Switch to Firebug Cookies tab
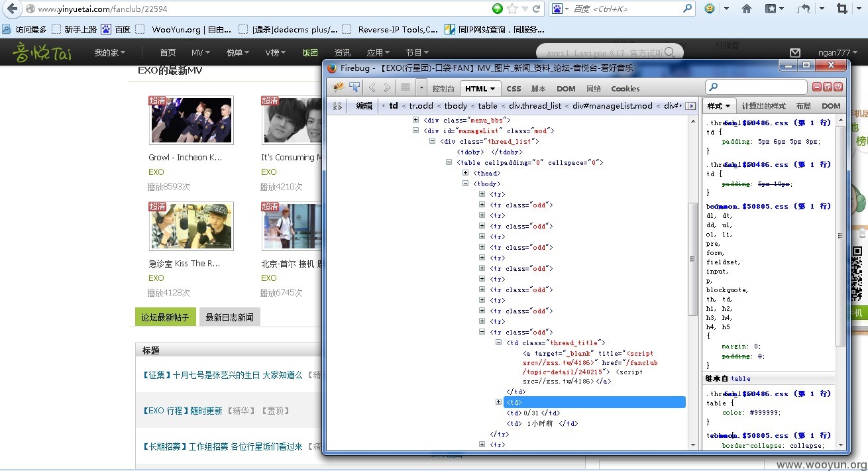868x471 pixels. click(625, 88)
